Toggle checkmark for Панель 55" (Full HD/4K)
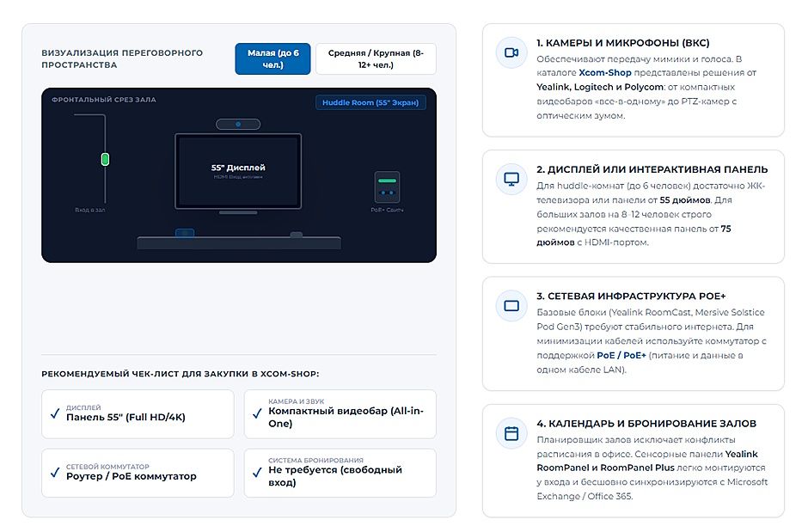The width and height of the screenshot is (808, 532). coord(55,413)
